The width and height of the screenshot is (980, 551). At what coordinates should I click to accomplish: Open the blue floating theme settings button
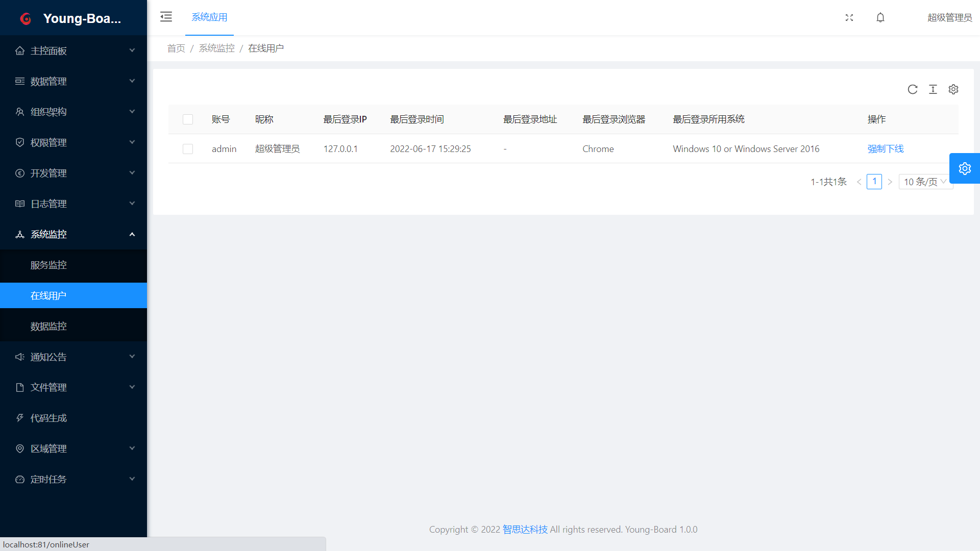(965, 168)
